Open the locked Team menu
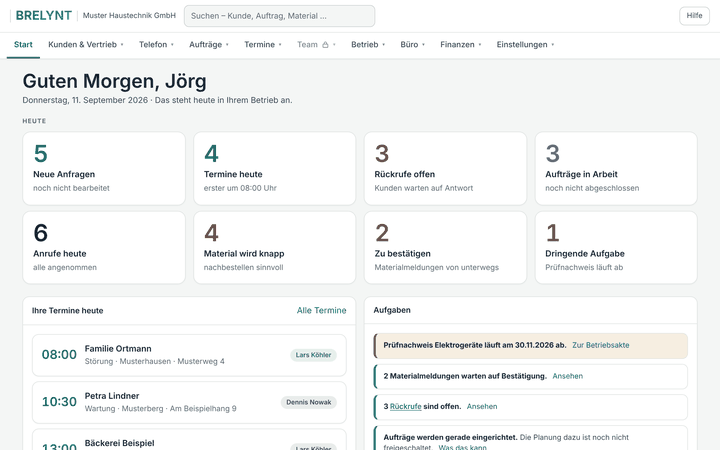Image resolution: width=720 pixels, height=450 pixels. tap(316, 45)
